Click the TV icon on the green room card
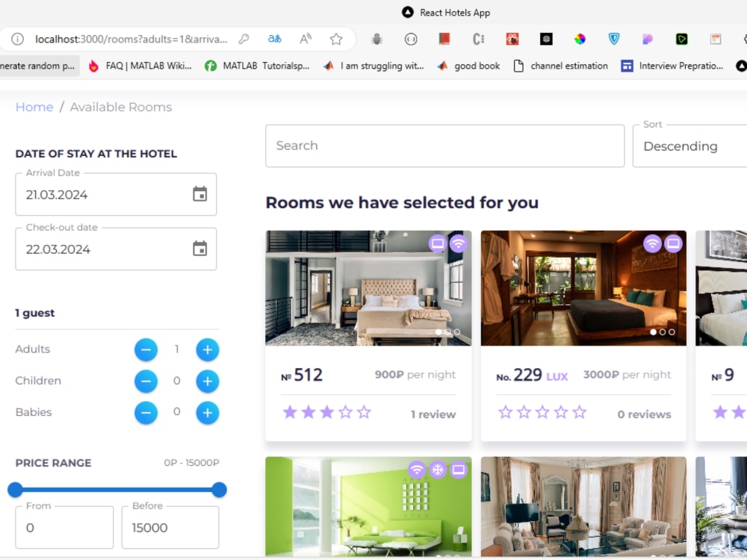The width and height of the screenshot is (747, 560). pyautogui.click(x=459, y=470)
